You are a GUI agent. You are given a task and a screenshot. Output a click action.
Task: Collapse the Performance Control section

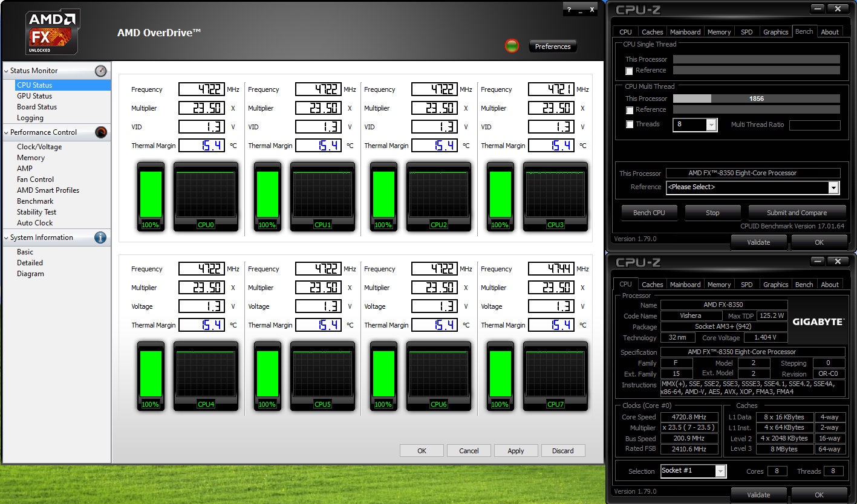tap(6, 132)
